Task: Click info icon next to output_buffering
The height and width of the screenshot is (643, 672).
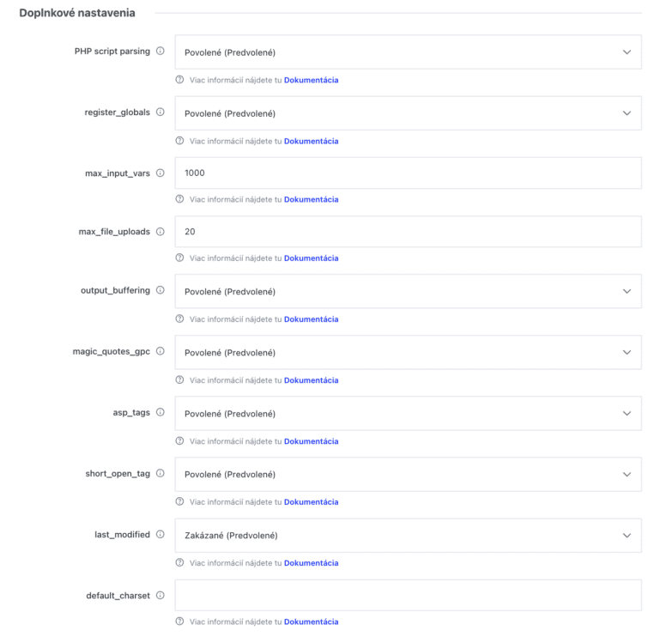Action: click(x=160, y=290)
